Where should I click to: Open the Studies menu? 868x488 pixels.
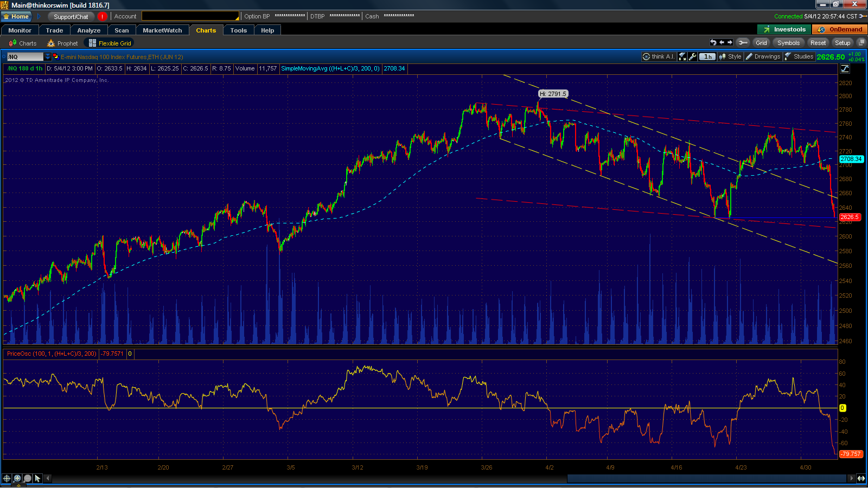tap(799, 56)
